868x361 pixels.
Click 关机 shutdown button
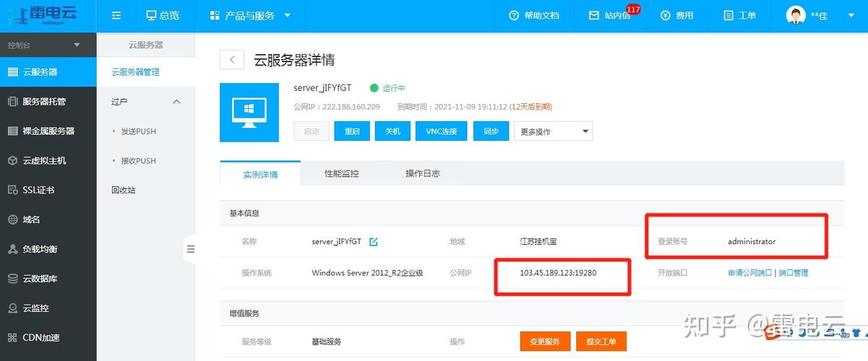[x=392, y=131]
